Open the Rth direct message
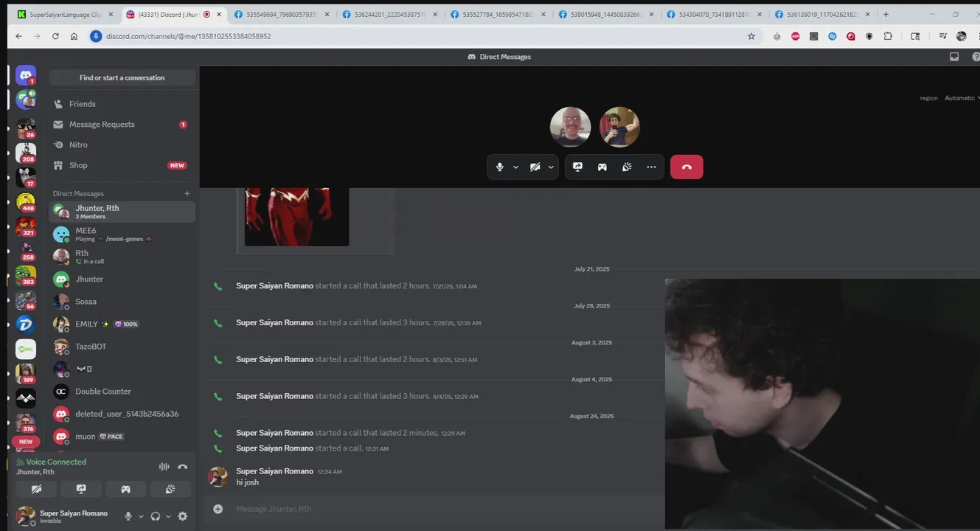 [x=122, y=257]
